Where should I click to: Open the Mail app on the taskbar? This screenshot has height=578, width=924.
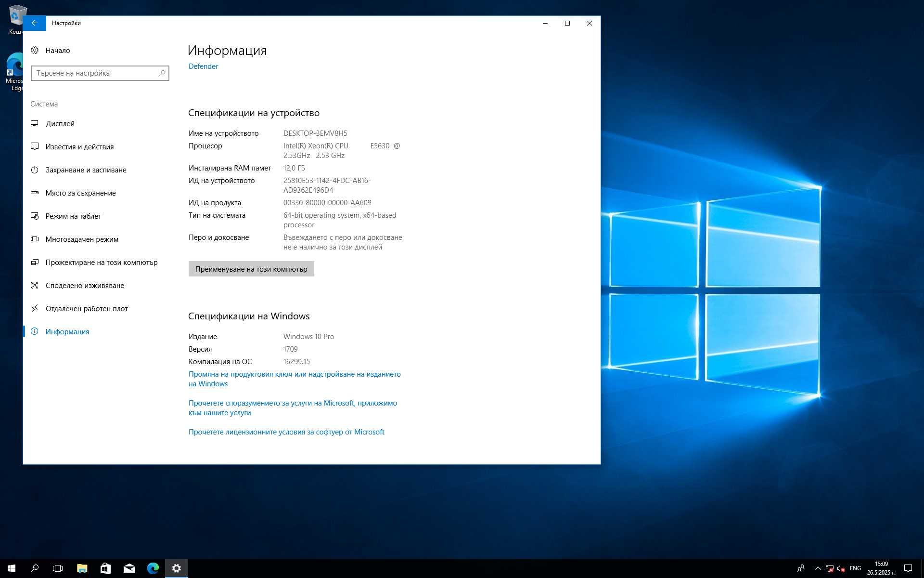pos(129,568)
